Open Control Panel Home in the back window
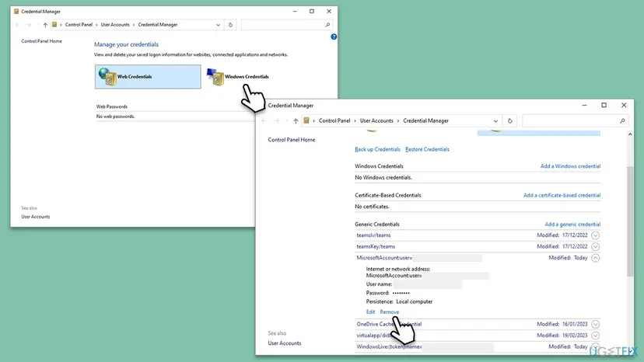 [41, 41]
